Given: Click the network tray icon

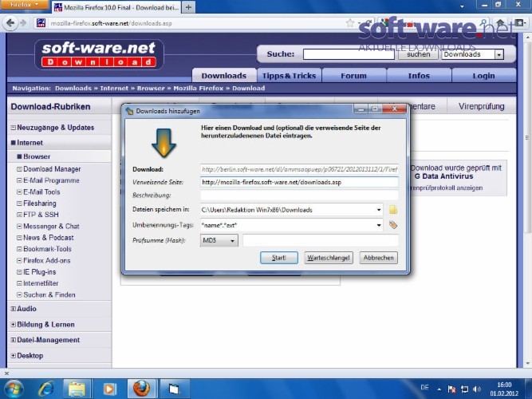Looking at the screenshot, I should pos(464,389).
